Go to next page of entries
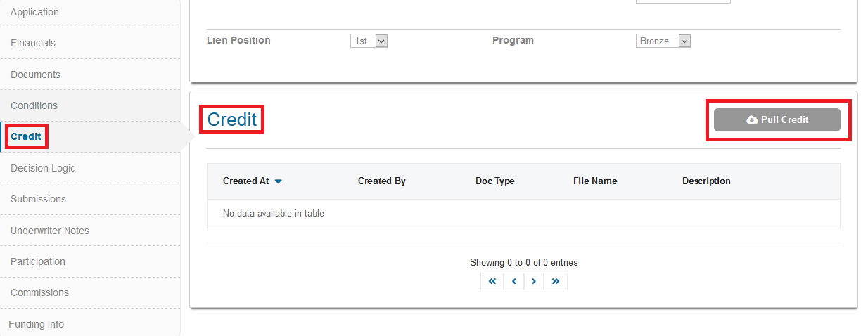The height and width of the screenshot is (336, 868). point(534,281)
